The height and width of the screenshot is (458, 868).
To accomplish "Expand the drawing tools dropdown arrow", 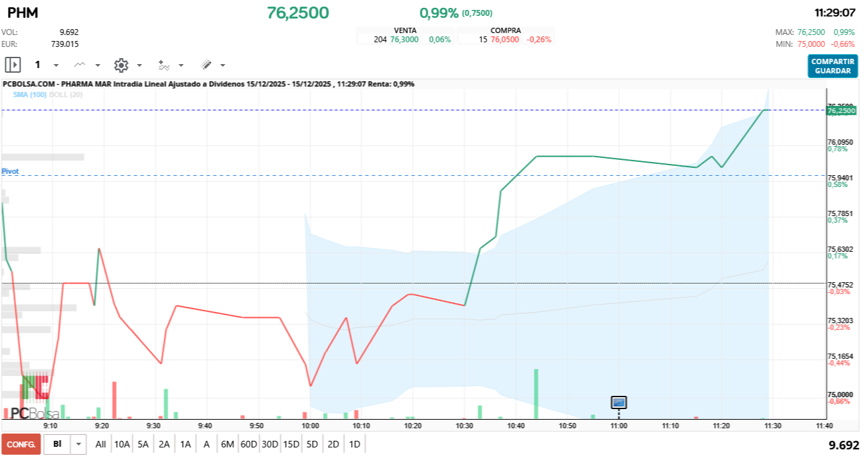I will tap(223, 65).
